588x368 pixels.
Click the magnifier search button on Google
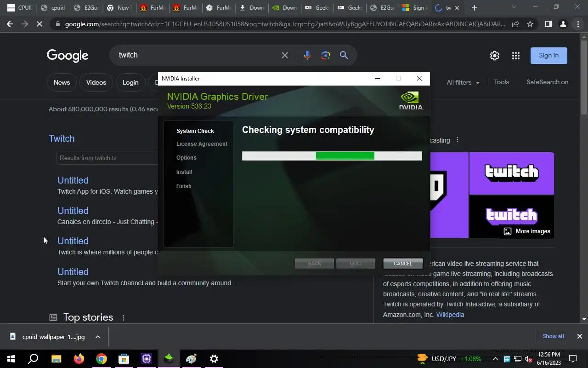[344, 55]
